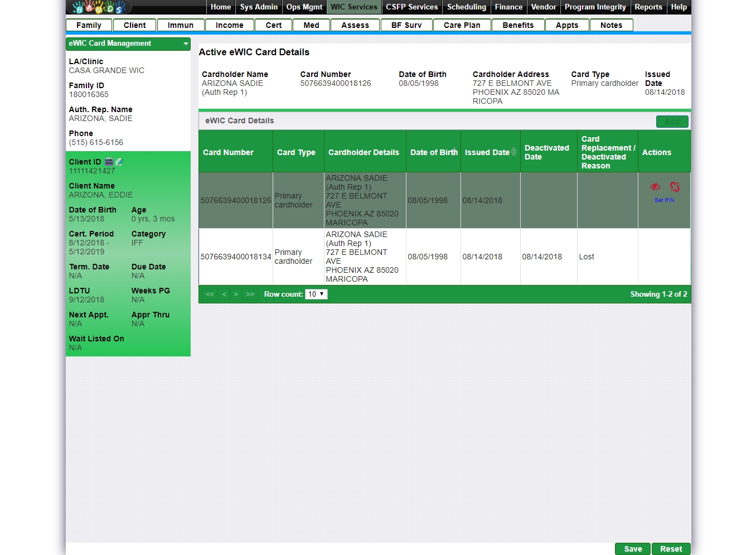This screenshot has width=756, height=555.
Task: Click the Set PIN link
Action: (664, 200)
